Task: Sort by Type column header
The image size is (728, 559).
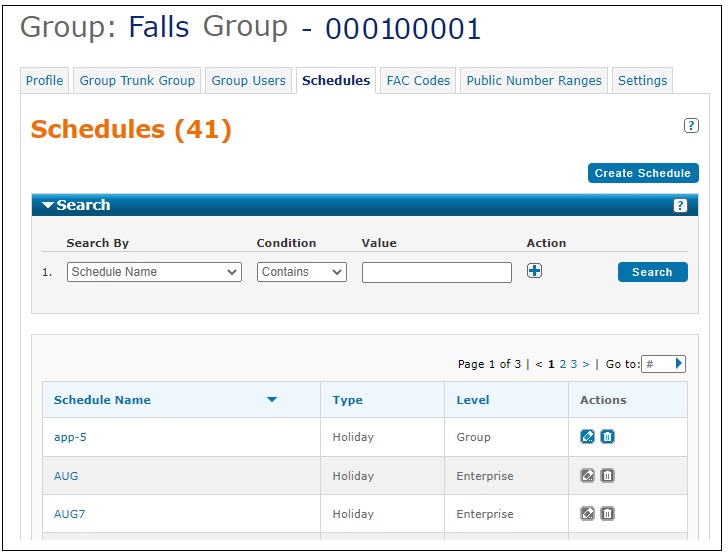Action: tap(347, 400)
